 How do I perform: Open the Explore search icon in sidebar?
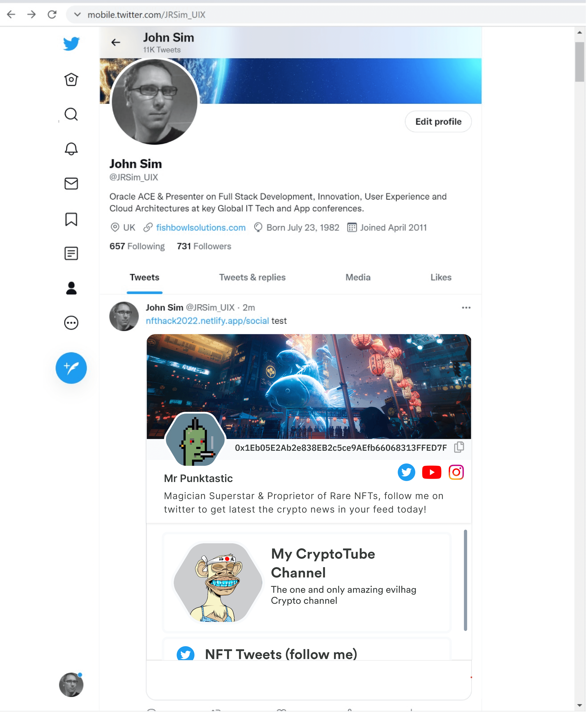[71, 114]
